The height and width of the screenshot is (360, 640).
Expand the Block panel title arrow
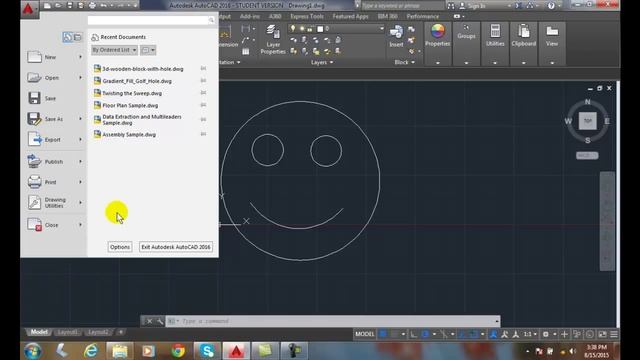point(413,62)
